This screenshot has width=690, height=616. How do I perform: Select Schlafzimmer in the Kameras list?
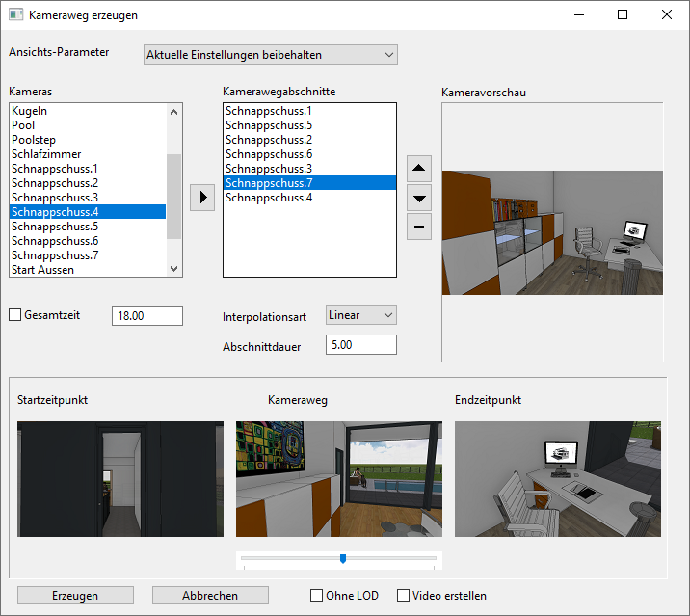click(46, 154)
